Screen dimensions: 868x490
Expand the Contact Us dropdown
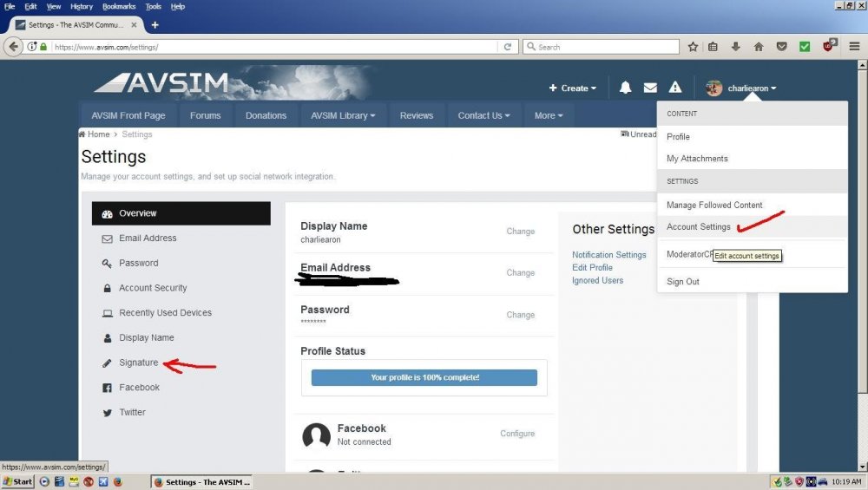point(483,115)
